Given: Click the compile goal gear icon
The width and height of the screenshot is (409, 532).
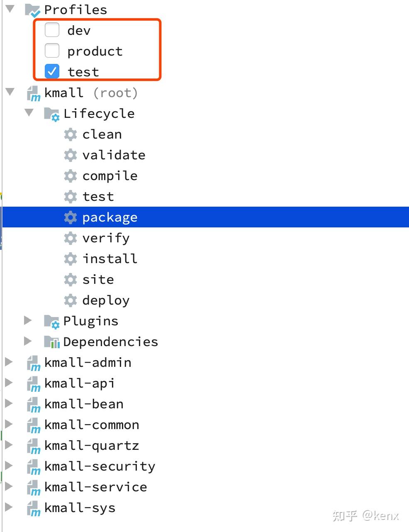Looking at the screenshot, I should (x=71, y=176).
